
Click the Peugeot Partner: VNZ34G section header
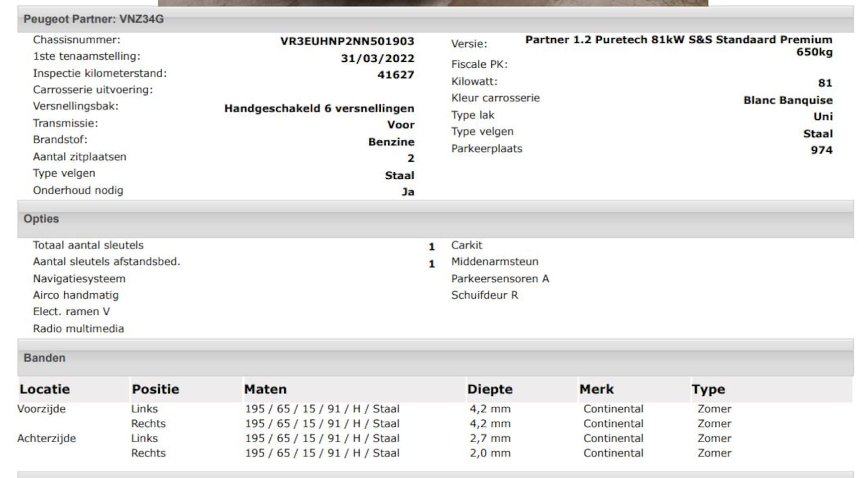(x=94, y=19)
